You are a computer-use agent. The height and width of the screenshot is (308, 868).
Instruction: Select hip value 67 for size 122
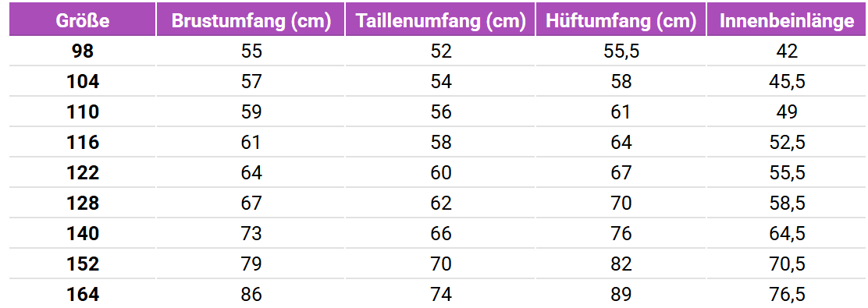tap(621, 173)
